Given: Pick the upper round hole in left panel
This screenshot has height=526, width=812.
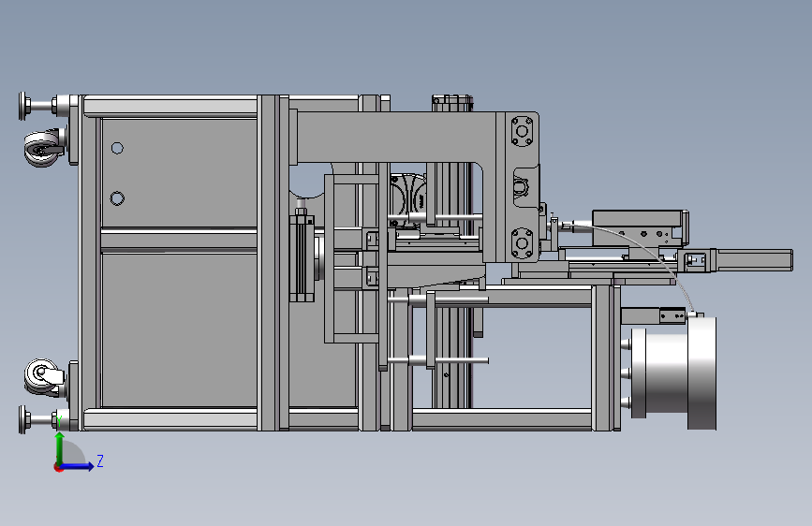Looking at the screenshot, I should point(118,149).
